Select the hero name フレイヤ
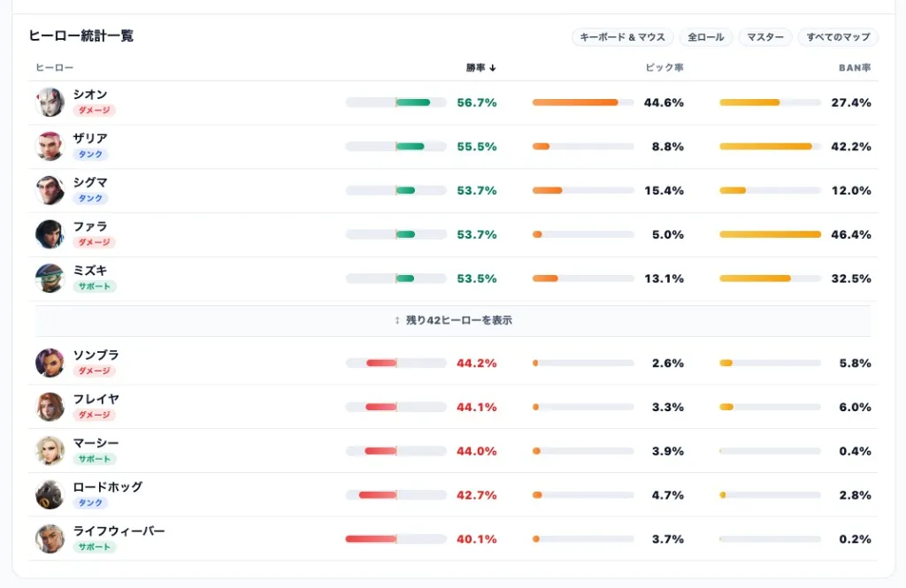Screen dimensions: 906x588 [96, 399]
